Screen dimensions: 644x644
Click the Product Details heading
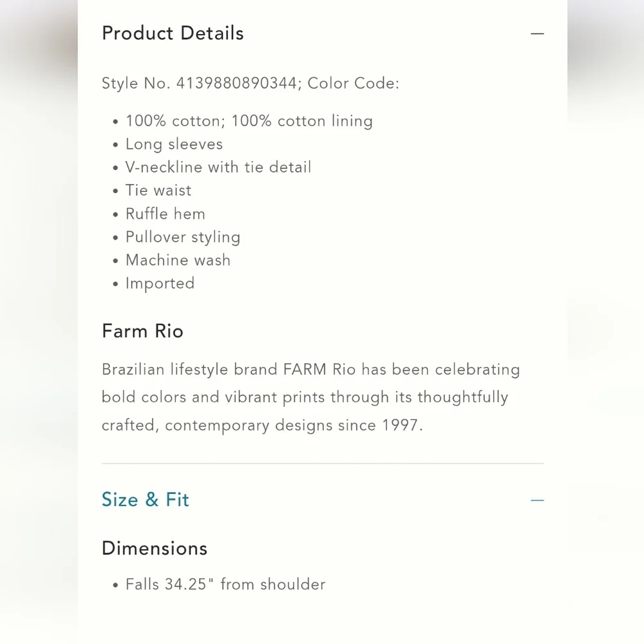pyautogui.click(x=173, y=33)
